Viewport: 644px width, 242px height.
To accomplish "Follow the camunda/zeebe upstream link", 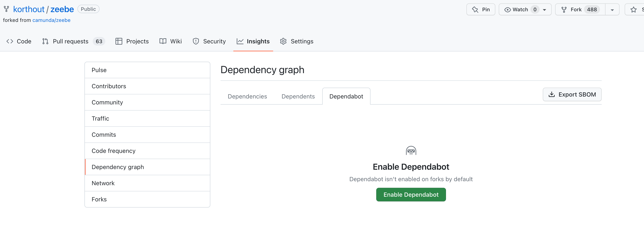I will pyautogui.click(x=51, y=20).
